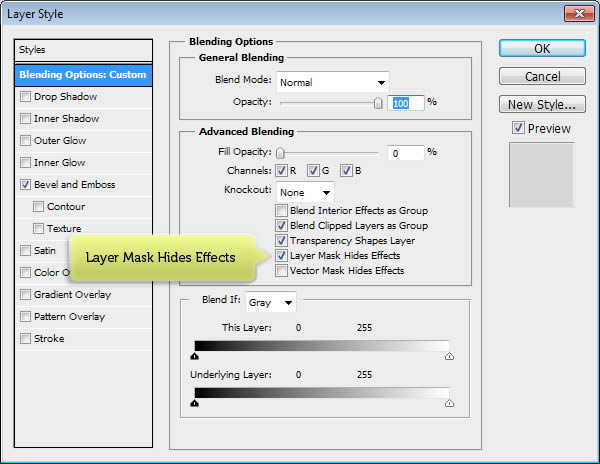Toggle the Preview checkbox
Viewport: 600px width, 464px height.
point(518,128)
